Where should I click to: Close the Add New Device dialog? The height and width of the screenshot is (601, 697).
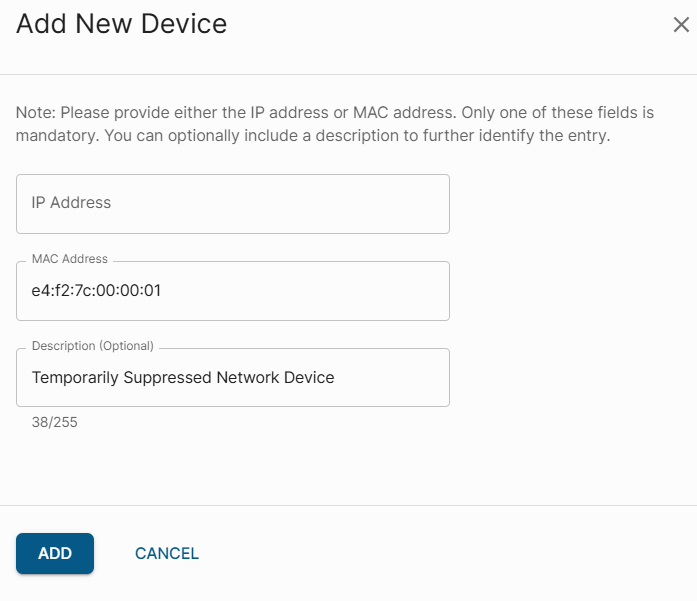(681, 25)
